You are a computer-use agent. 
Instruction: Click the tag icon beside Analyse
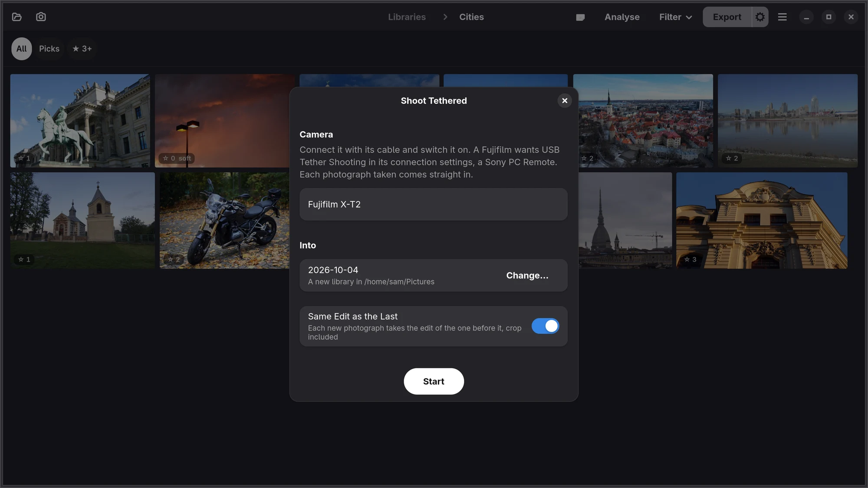pos(580,17)
